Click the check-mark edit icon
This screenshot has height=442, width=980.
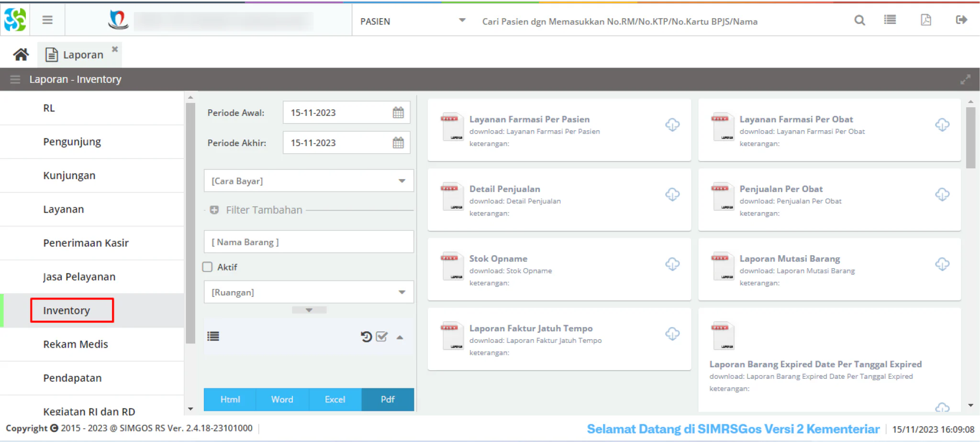click(x=381, y=337)
